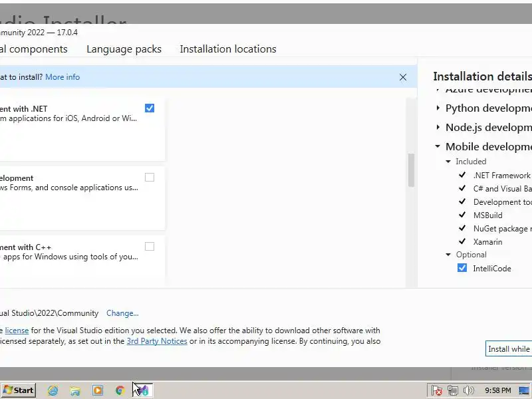Image resolution: width=532 pixels, height=399 pixels.
Task: Click the workloads list scrollbar thumb
Action: [411, 170]
